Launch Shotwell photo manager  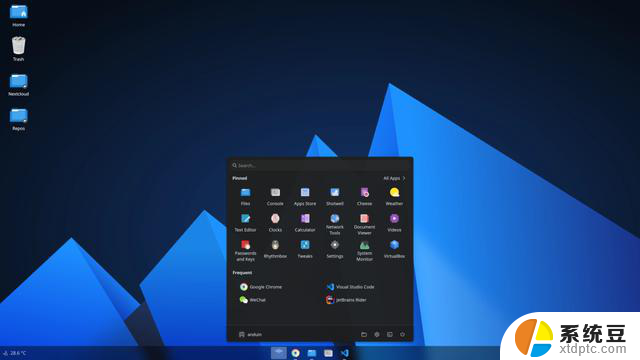pos(335,196)
